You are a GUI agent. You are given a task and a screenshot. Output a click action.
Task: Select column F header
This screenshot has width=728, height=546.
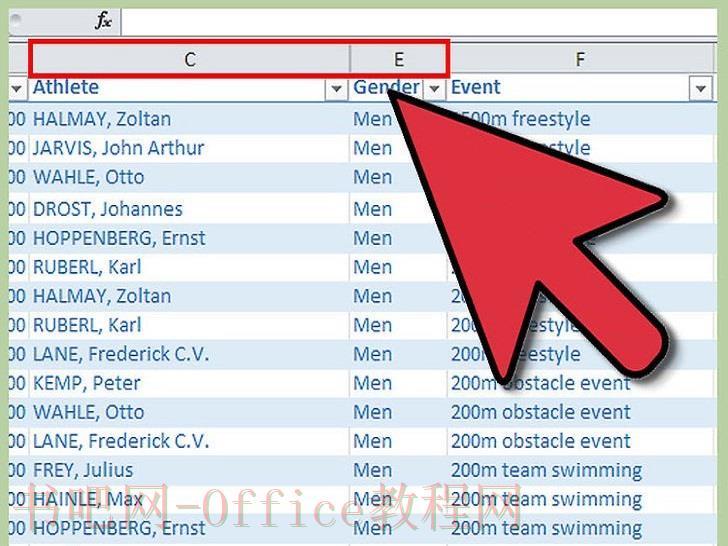pos(580,59)
